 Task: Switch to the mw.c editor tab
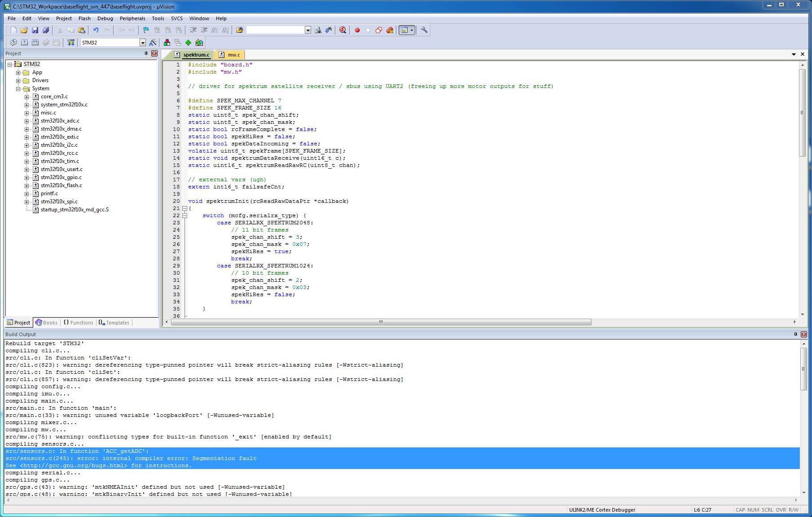(233, 55)
